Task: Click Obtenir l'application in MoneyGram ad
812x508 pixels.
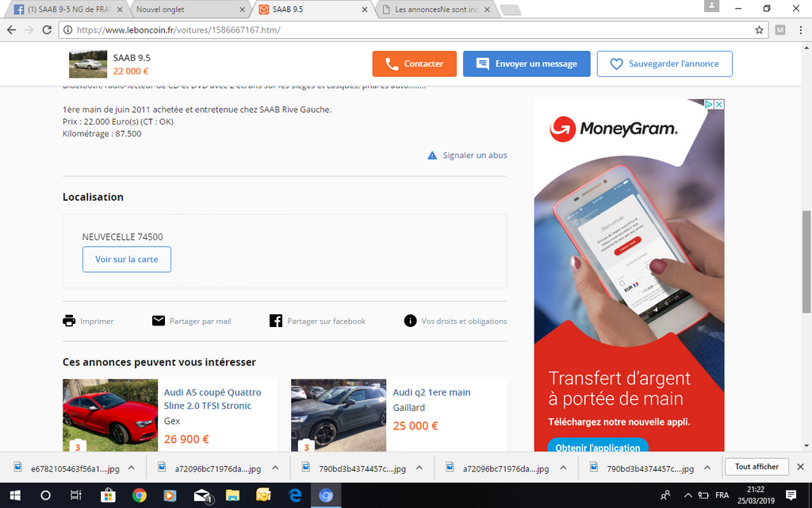Action: point(598,447)
